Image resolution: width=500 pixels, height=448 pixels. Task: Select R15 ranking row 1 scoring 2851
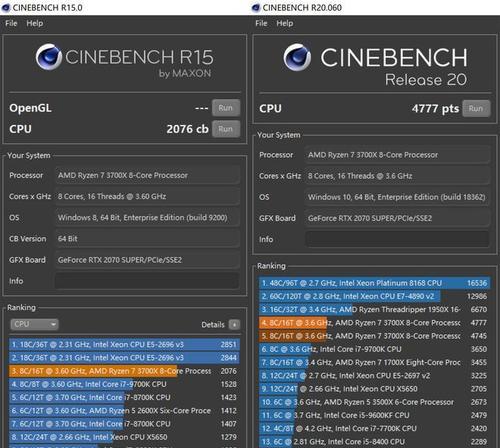click(x=124, y=344)
